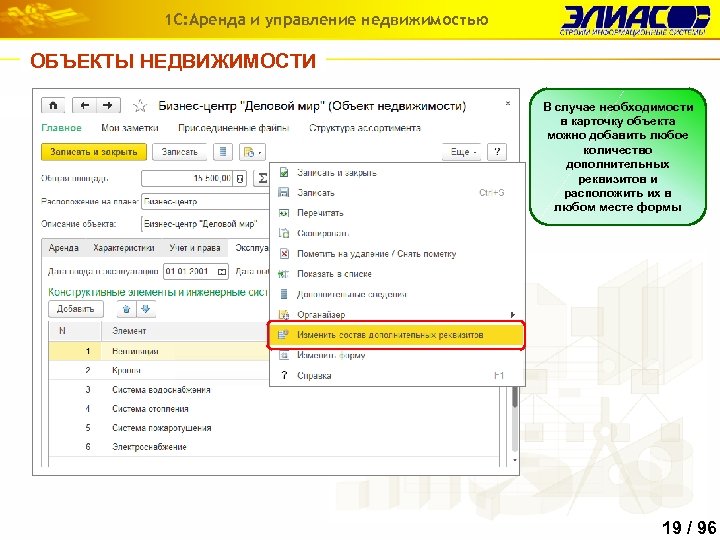Select row Система водоснабжения

coord(274,390)
